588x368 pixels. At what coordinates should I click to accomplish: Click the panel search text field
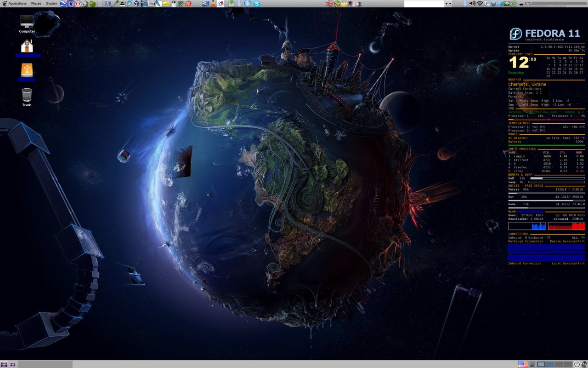pos(424,4)
